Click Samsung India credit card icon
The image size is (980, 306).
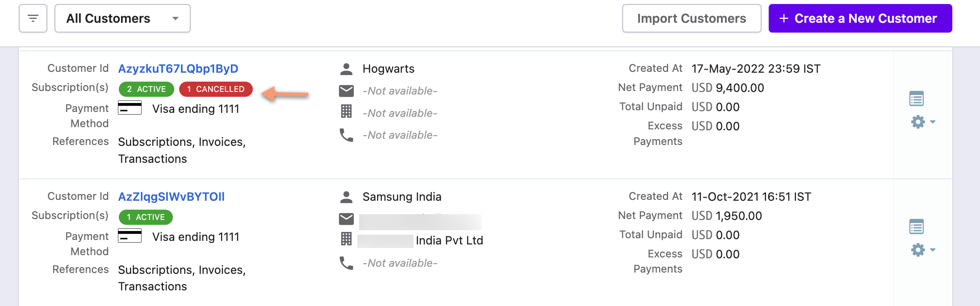point(130,236)
